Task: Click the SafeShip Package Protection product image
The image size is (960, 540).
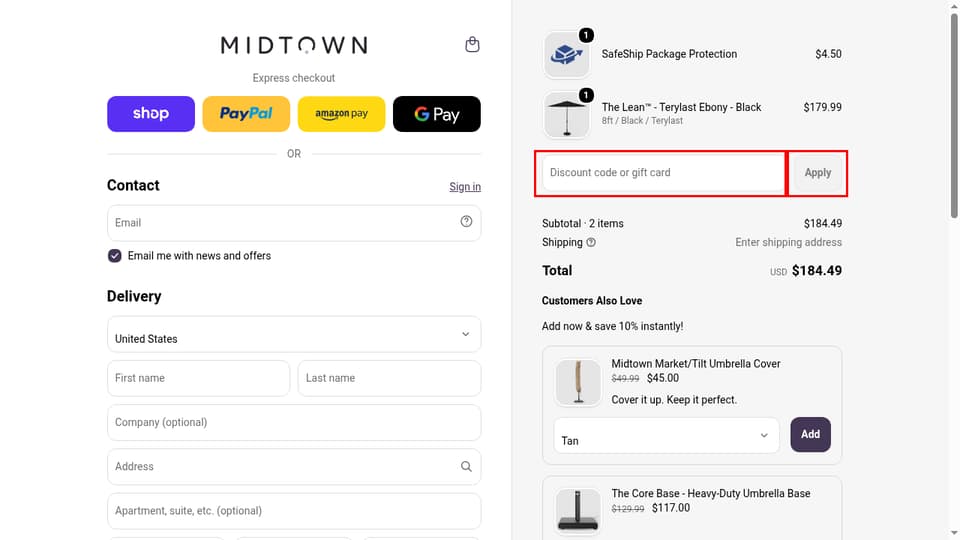Action: coord(567,55)
